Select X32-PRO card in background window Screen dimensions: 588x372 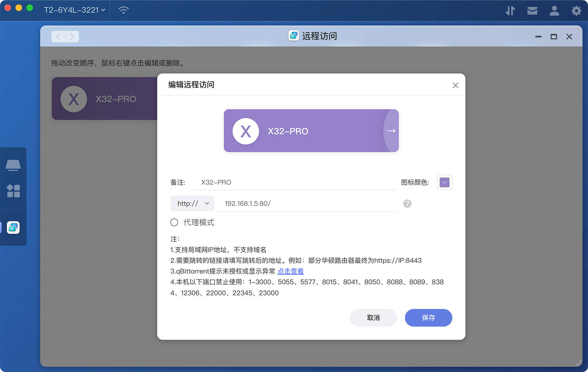(x=105, y=98)
